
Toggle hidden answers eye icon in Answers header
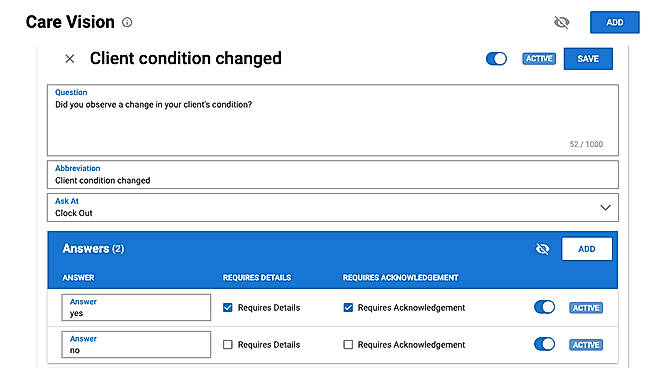coord(542,249)
